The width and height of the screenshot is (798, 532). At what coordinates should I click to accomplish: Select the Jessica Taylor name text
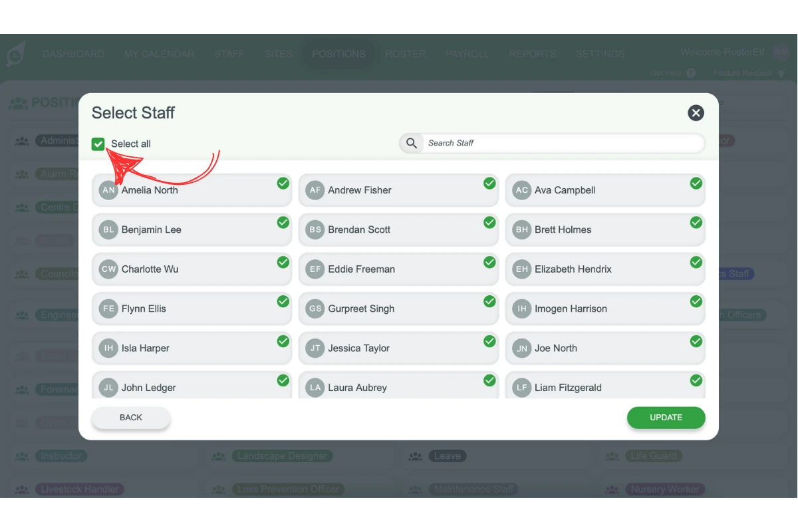pos(359,348)
